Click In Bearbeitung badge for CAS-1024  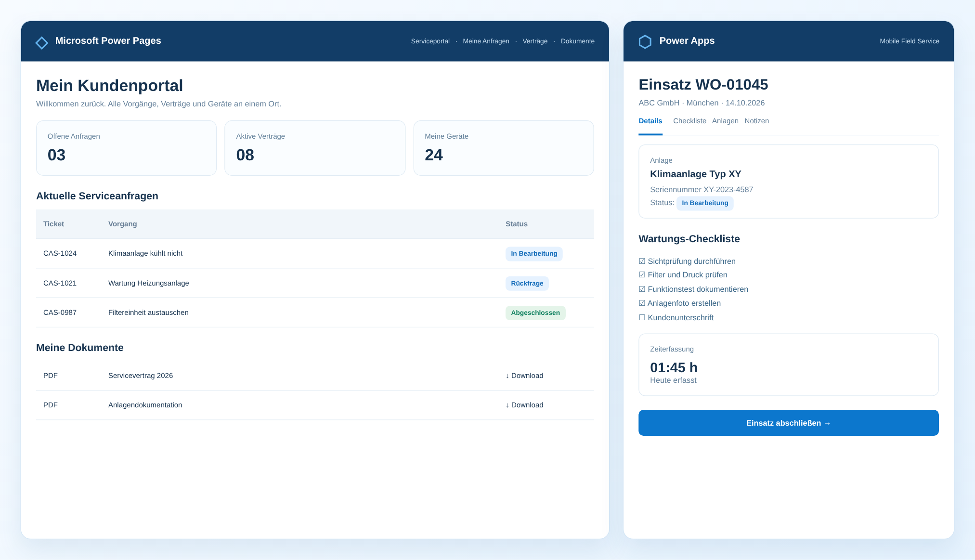click(534, 254)
